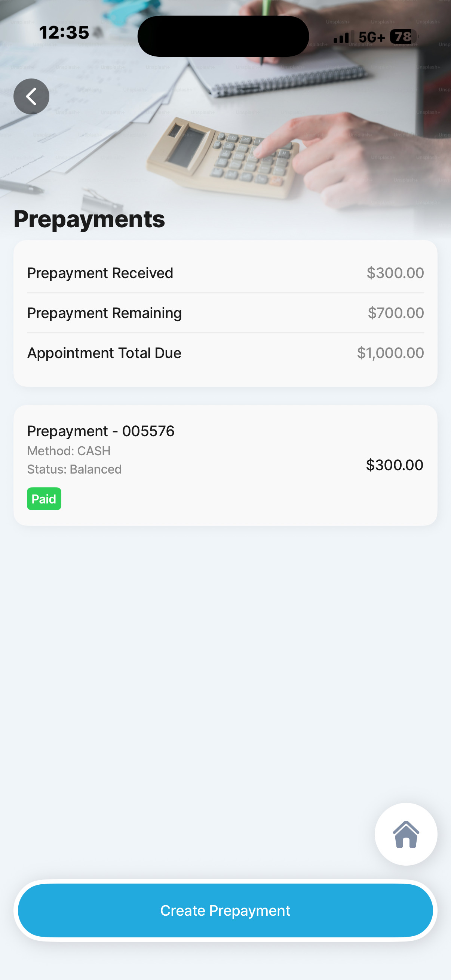This screenshot has height=980, width=451.
Task: Tap the Prepayment Remaining label
Action: [104, 313]
